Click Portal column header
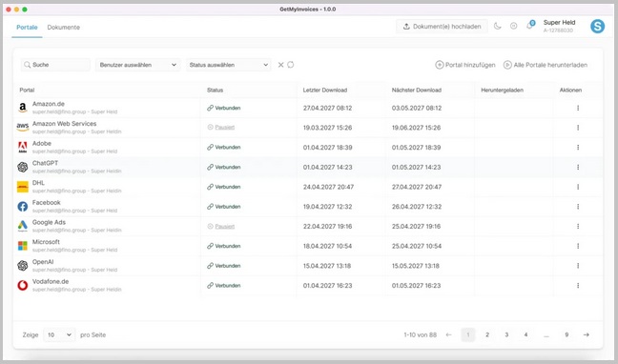Image resolution: width=618 pixels, height=364 pixels. click(x=27, y=91)
